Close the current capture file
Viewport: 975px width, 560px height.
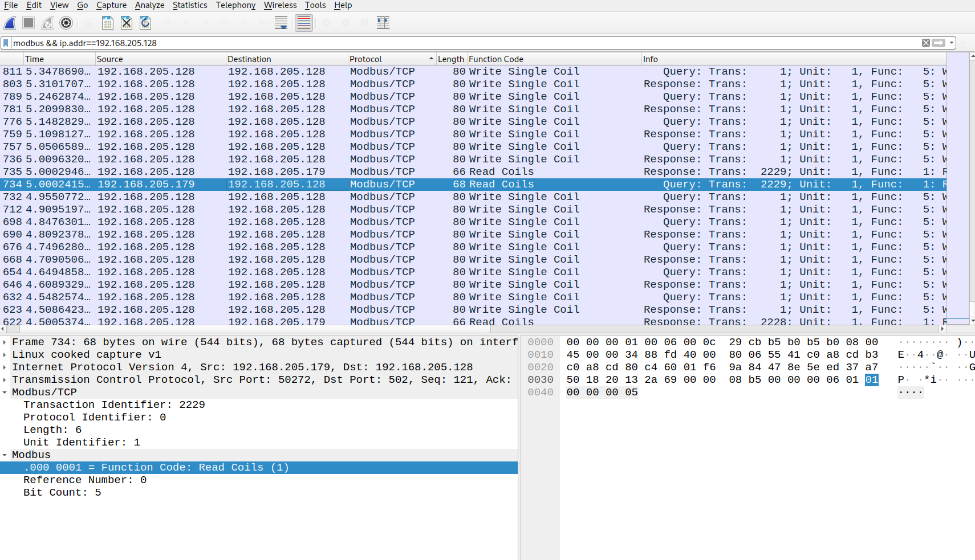tap(126, 23)
